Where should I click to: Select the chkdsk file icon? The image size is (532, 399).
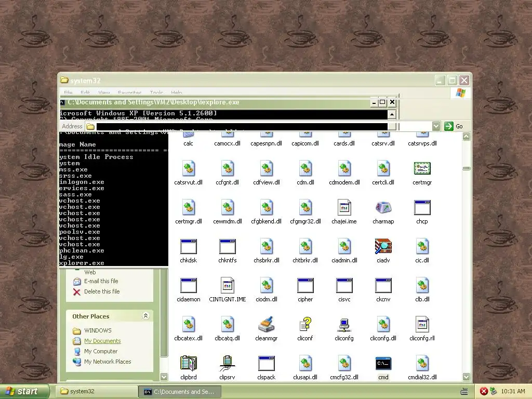click(x=188, y=247)
